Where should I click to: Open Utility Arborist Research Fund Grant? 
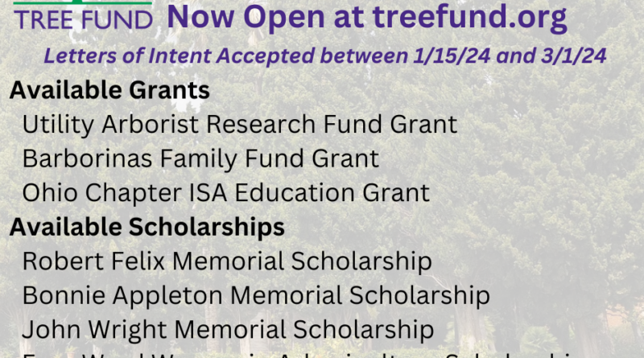[x=240, y=125]
